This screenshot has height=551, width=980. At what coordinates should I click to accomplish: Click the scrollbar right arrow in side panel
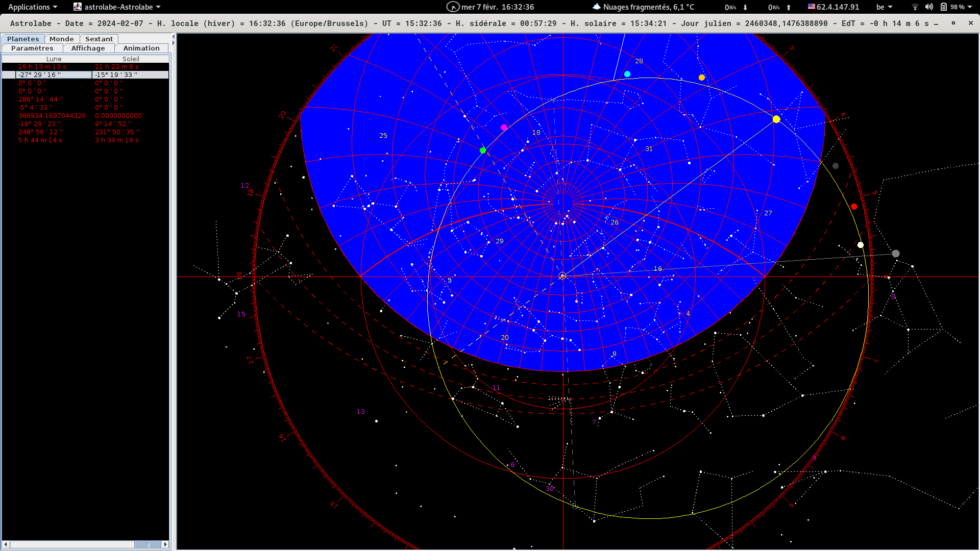pyautogui.click(x=165, y=544)
